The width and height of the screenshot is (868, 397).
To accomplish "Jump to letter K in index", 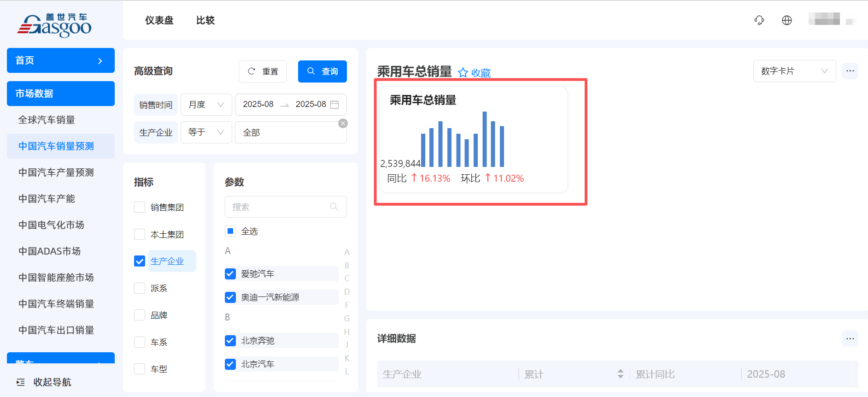I will point(347,358).
